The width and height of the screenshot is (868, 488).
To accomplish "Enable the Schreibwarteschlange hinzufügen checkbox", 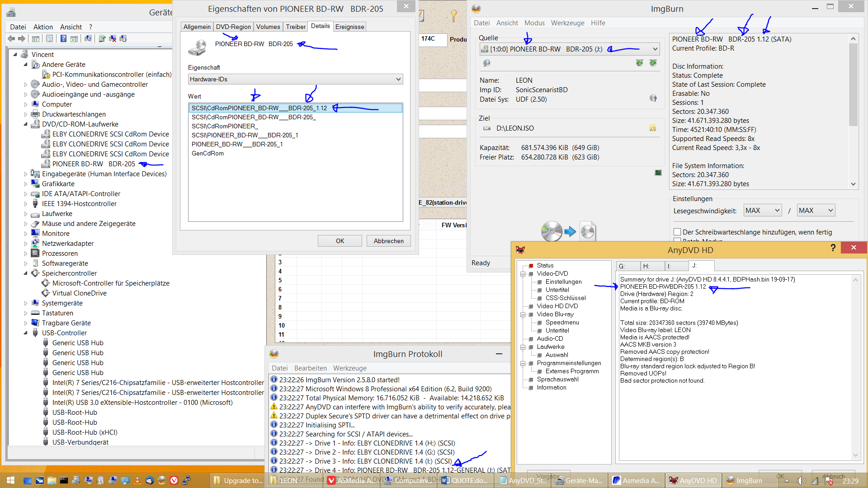I will [x=677, y=232].
